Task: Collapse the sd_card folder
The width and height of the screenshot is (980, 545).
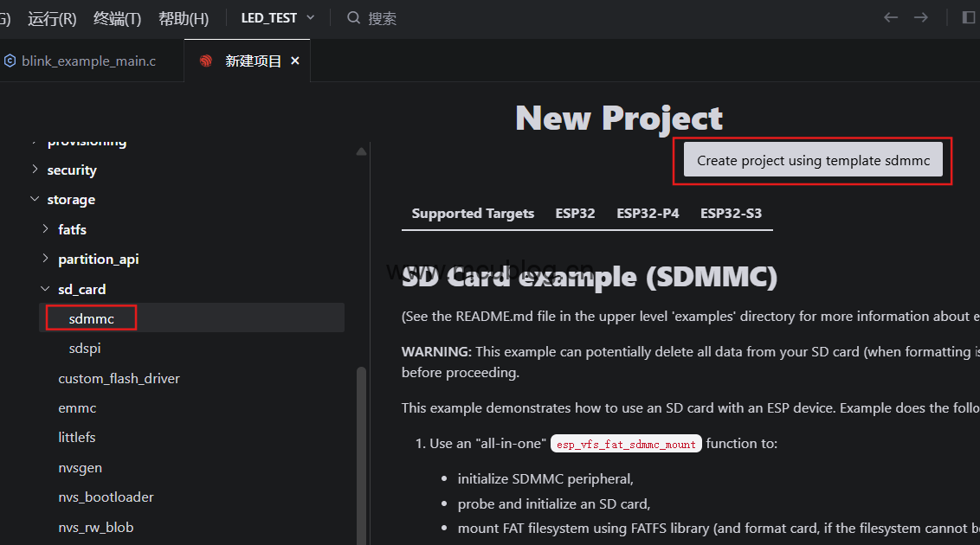Action: (46, 289)
